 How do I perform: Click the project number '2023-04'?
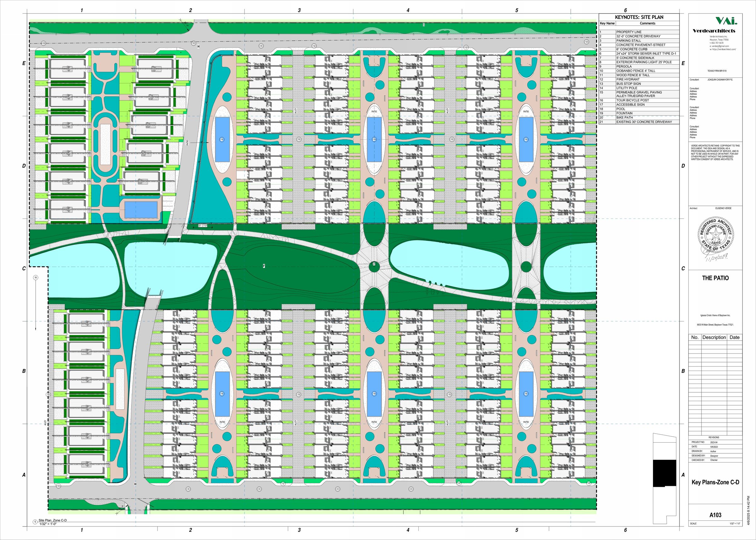(x=714, y=442)
